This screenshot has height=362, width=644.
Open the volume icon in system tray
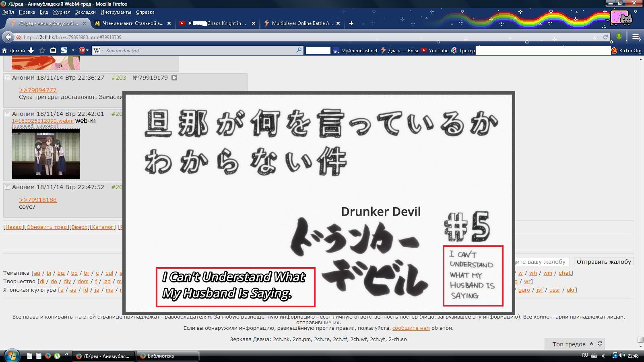point(623,356)
